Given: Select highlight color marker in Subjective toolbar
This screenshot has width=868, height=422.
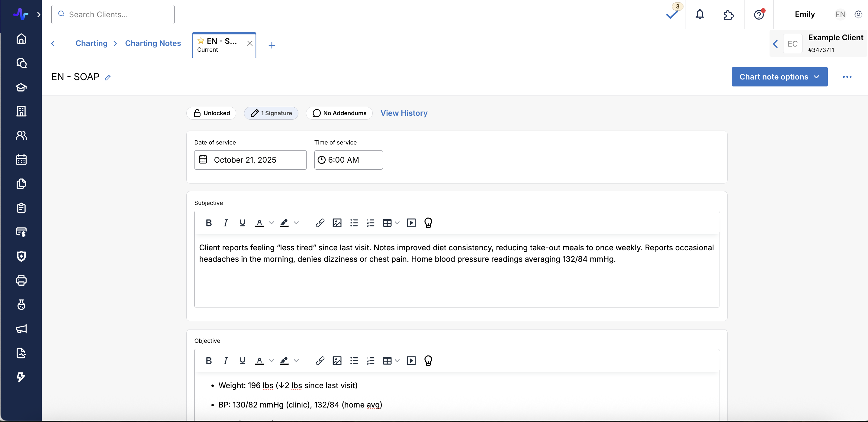Looking at the screenshot, I should click(284, 222).
